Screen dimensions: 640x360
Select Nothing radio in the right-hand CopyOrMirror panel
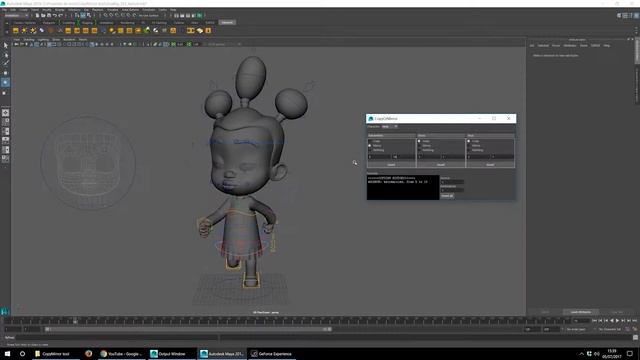(469, 150)
